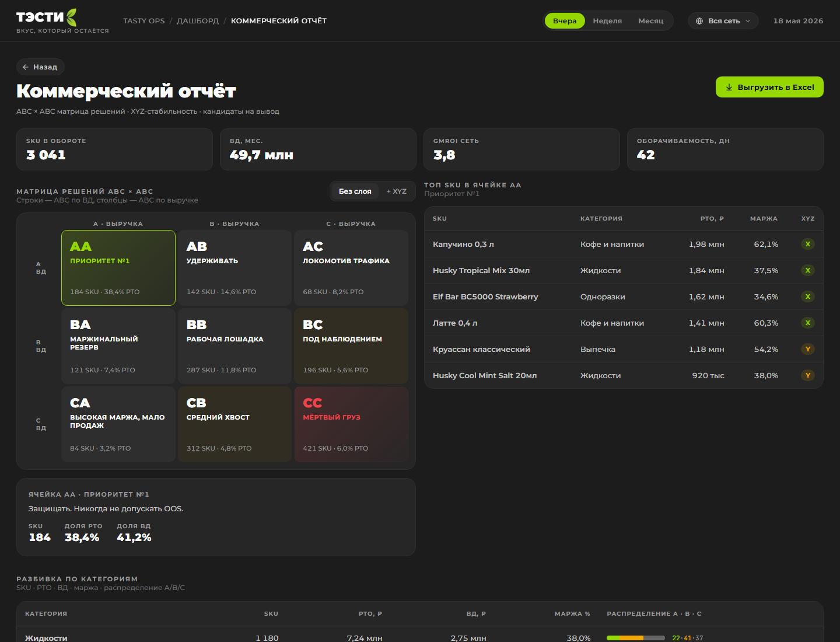Viewport: 840px width, 642px height.
Task: Select the CC Мёртвый груз matrix cell
Action: [351, 424]
